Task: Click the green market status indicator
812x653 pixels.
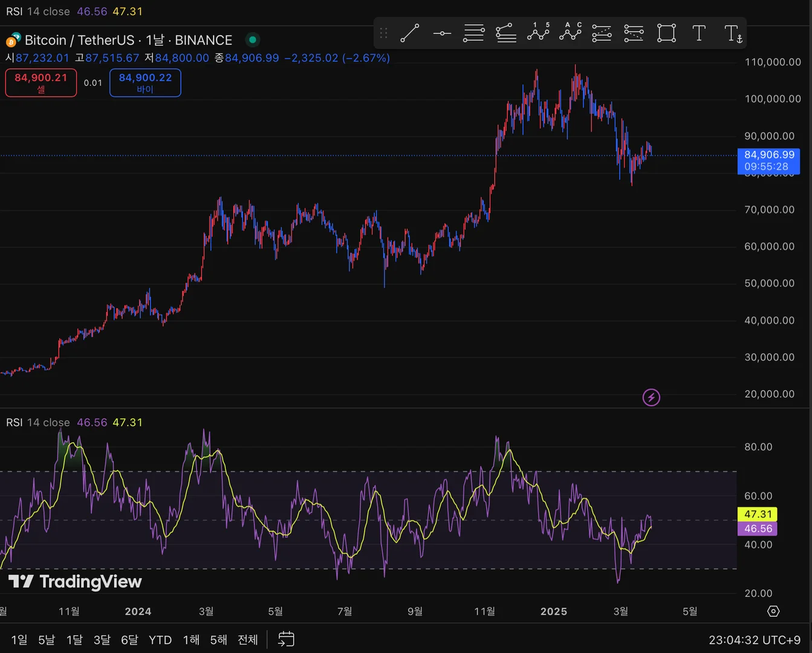Action: (253, 40)
